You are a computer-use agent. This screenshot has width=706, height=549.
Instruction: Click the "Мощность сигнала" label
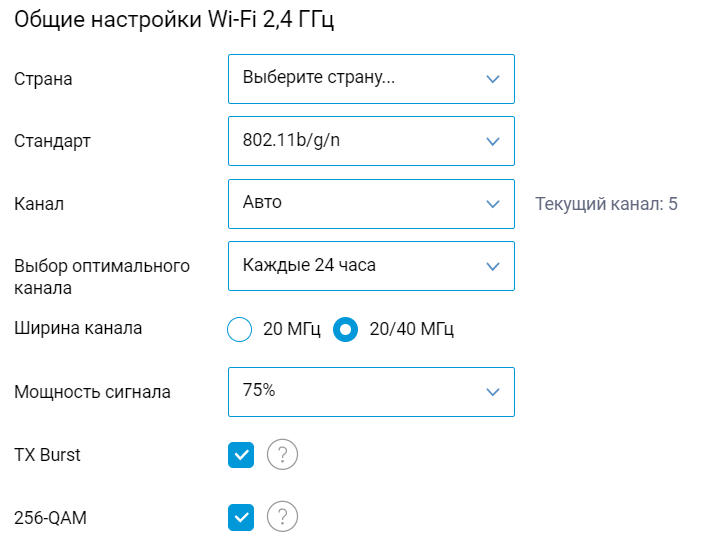point(92,392)
